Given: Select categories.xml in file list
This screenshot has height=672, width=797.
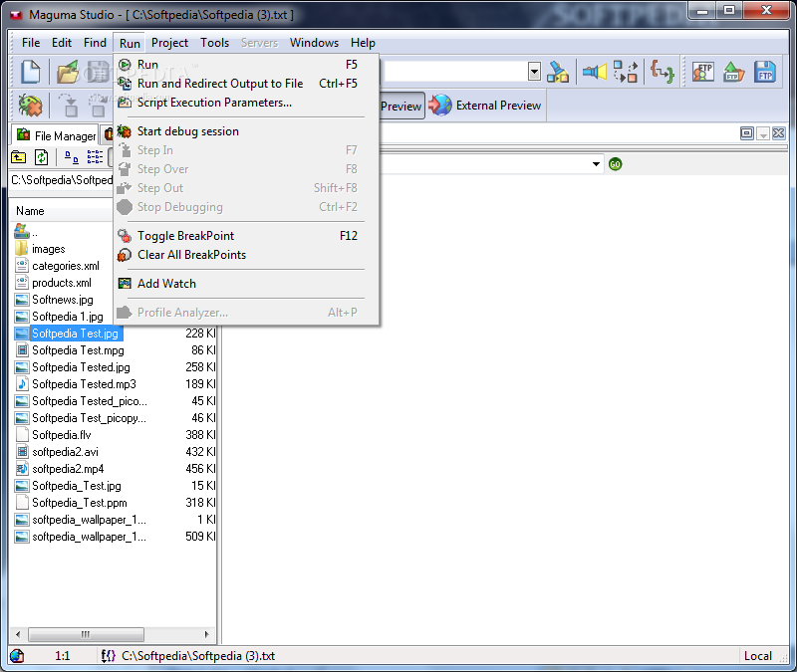Looking at the screenshot, I should [x=66, y=266].
